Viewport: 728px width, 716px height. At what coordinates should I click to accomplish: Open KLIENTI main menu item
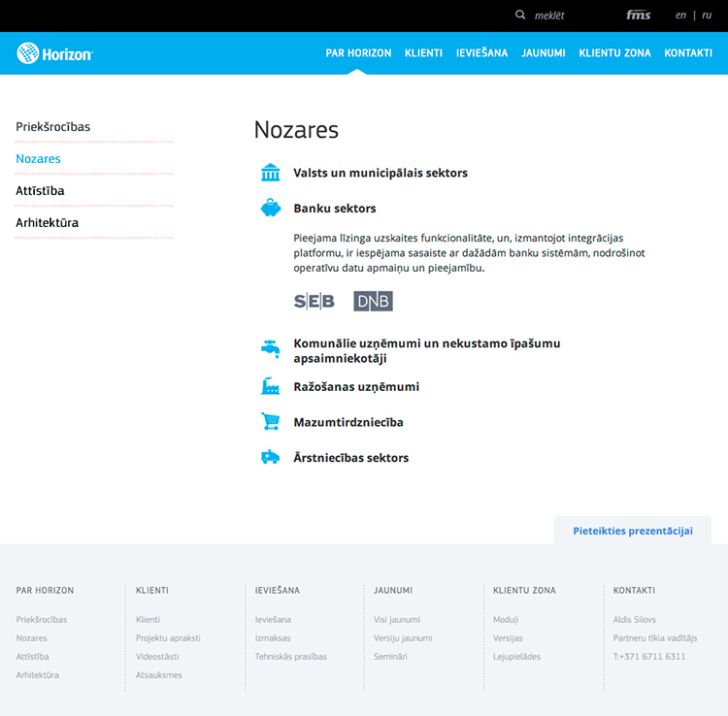(423, 53)
